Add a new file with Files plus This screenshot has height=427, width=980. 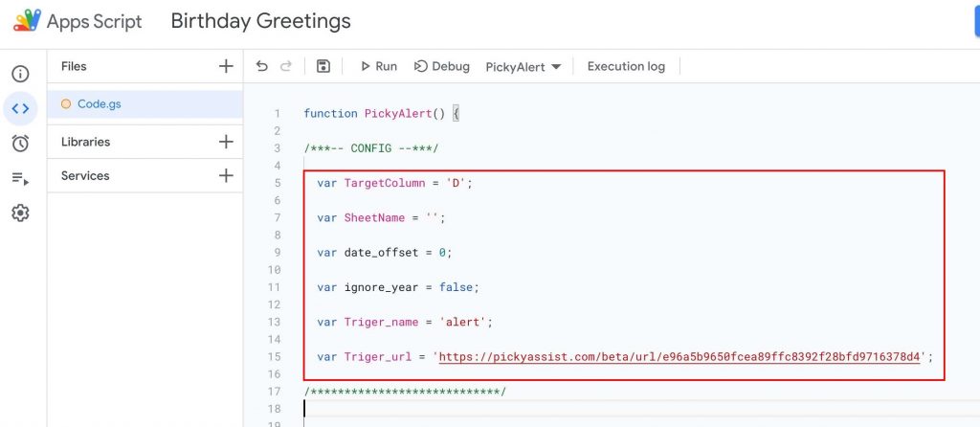pyautogui.click(x=226, y=66)
